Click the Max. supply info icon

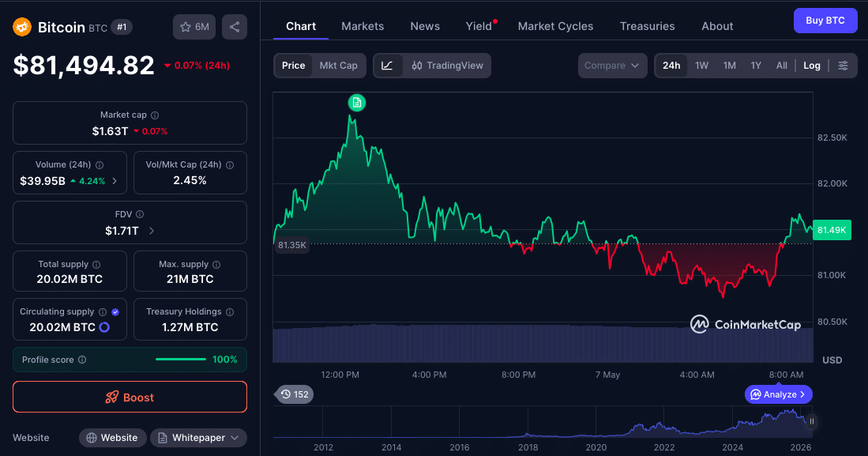(x=216, y=265)
